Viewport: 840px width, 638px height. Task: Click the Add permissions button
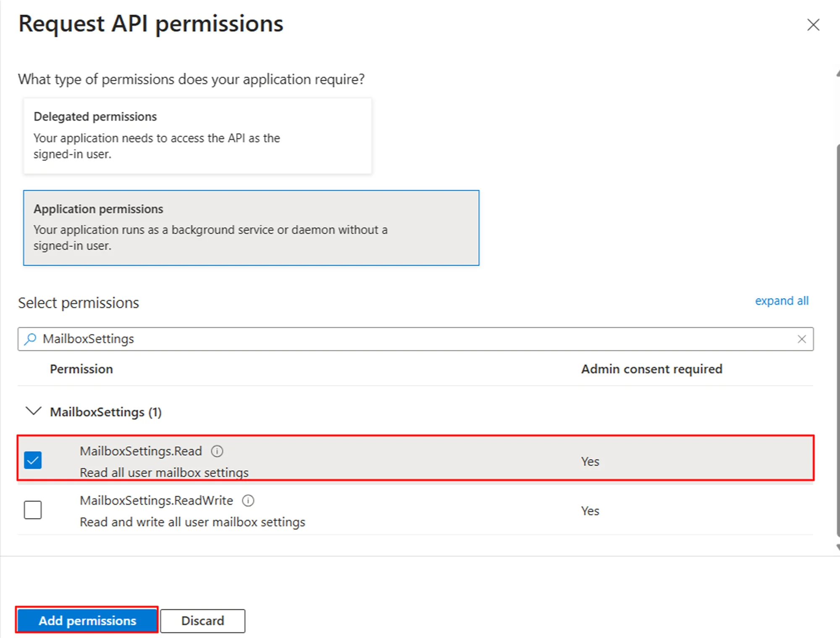point(87,620)
